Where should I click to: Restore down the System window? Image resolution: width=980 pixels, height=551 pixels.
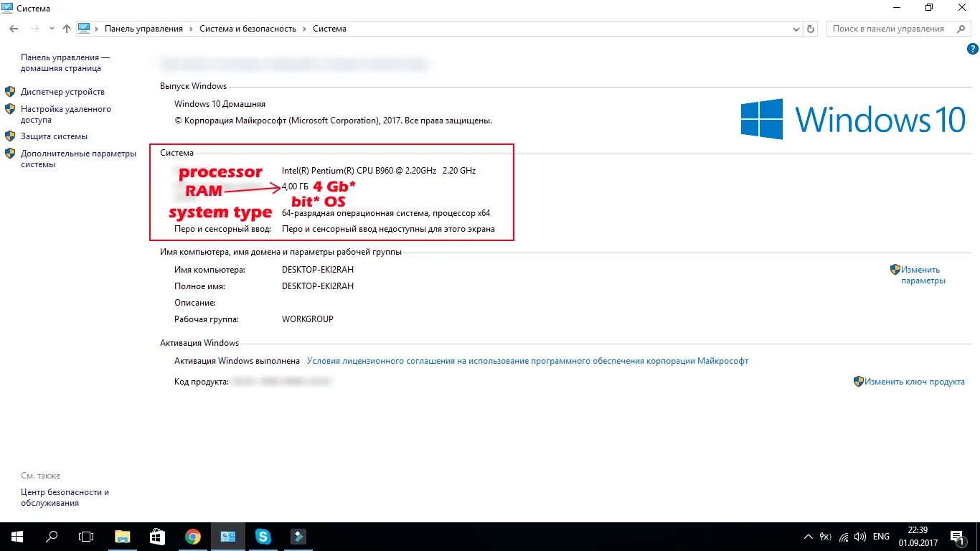coord(929,7)
